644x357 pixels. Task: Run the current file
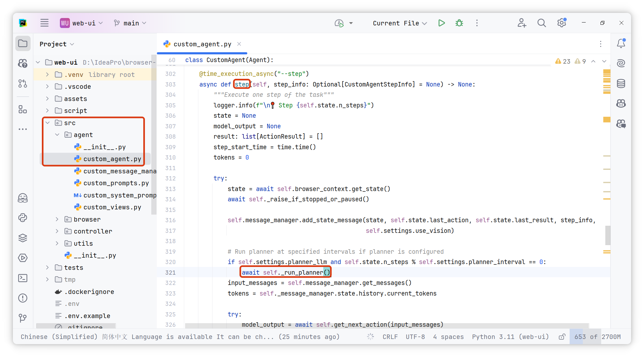[x=441, y=23]
